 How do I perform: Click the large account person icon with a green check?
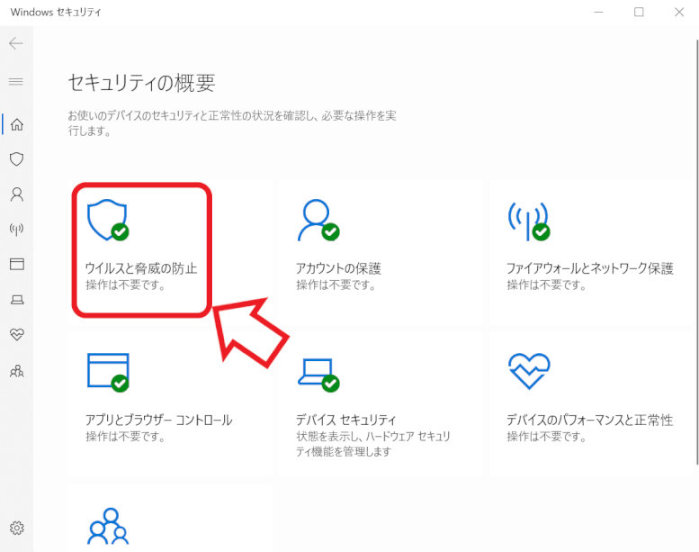tap(318, 220)
